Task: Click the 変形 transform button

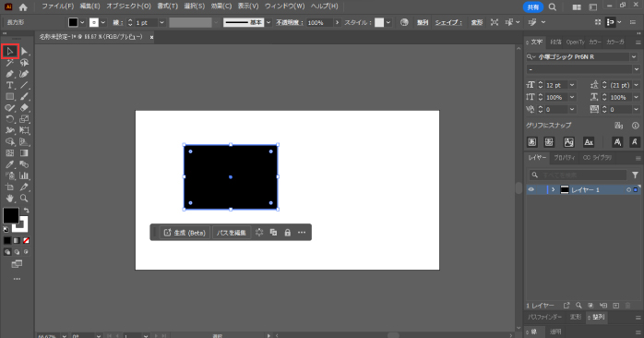Action: point(477,22)
